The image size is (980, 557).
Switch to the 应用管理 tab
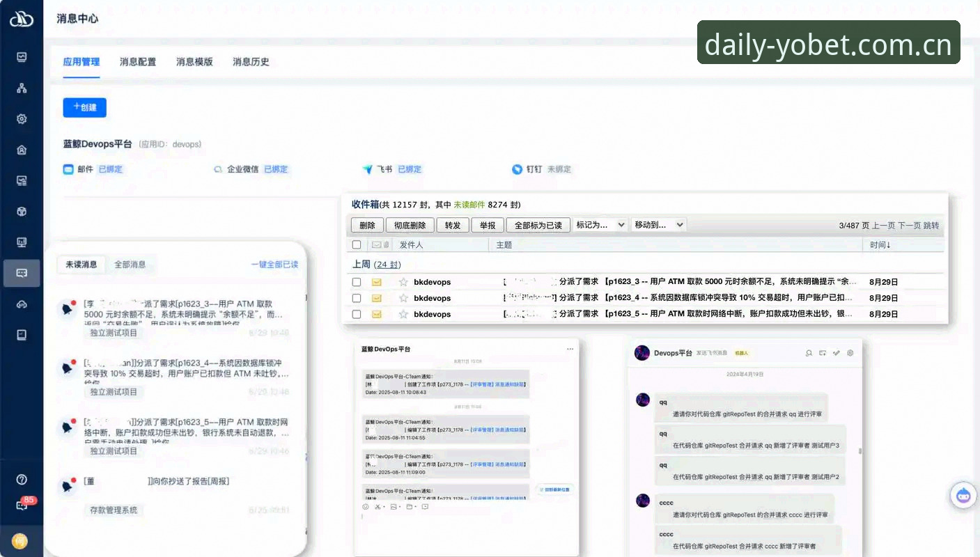[x=81, y=62]
